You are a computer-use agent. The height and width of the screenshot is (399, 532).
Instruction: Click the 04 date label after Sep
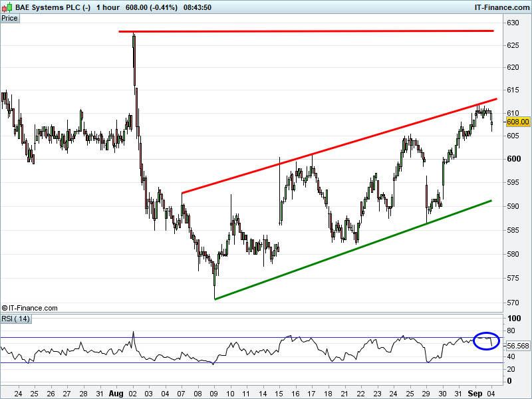click(491, 394)
